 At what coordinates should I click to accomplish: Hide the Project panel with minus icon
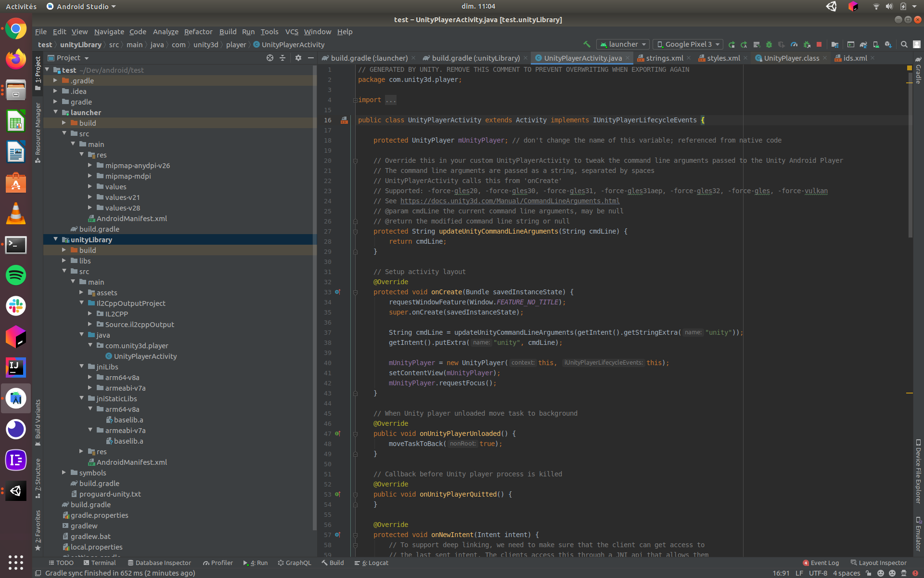(311, 58)
